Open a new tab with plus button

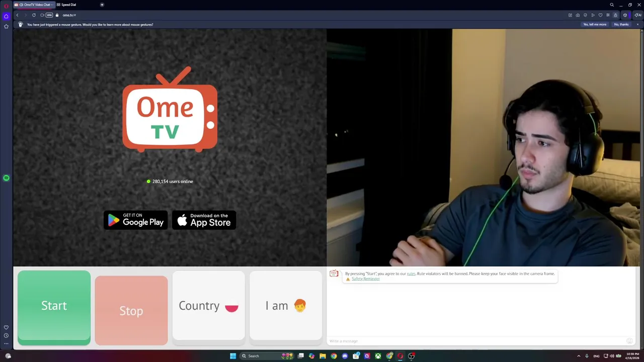[x=102, y=5]
